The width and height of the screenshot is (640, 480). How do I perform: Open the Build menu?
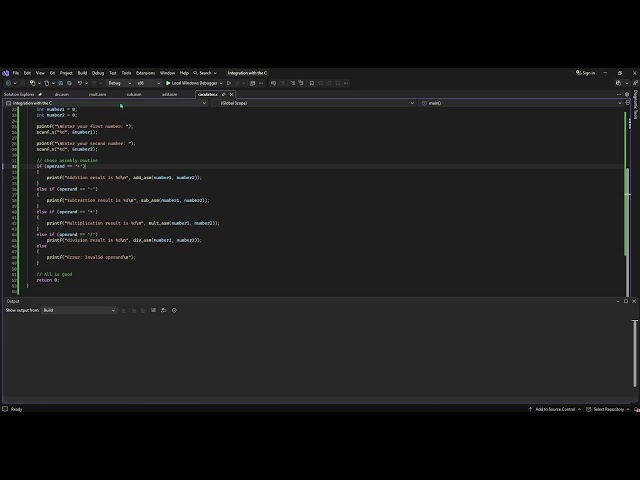(x=82, y=73)
